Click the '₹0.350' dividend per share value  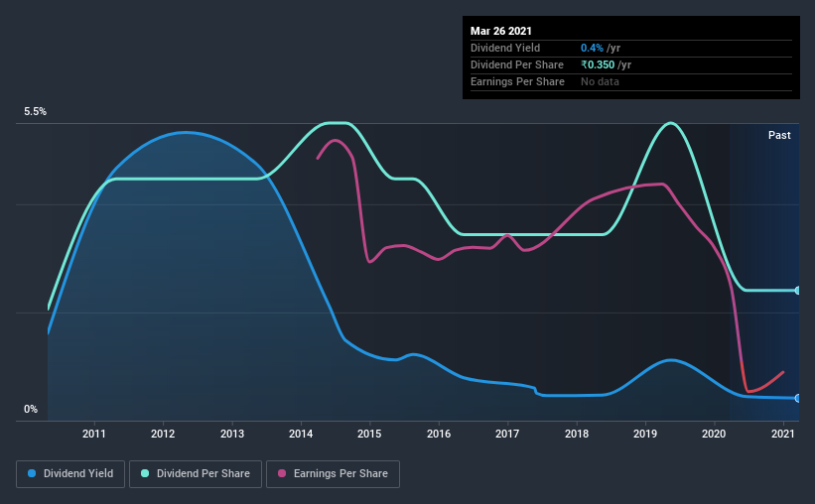pyautogui.click(x=598, y=64)
